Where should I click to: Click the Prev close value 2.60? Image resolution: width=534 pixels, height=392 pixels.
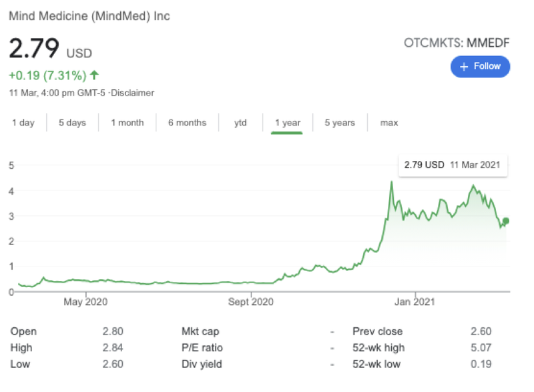481,331
